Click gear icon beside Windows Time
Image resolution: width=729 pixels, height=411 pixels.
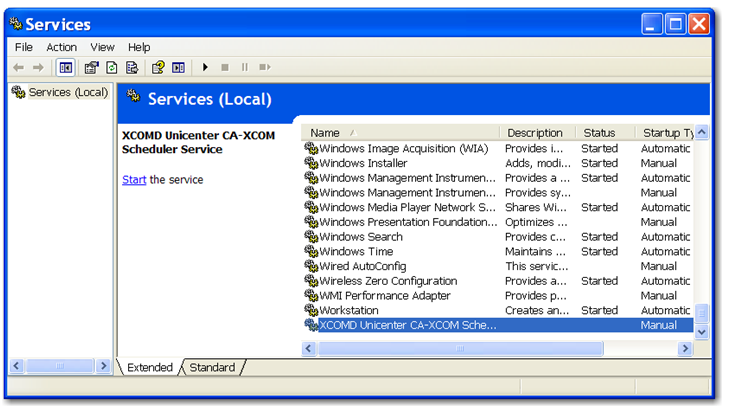coord(311,252)
